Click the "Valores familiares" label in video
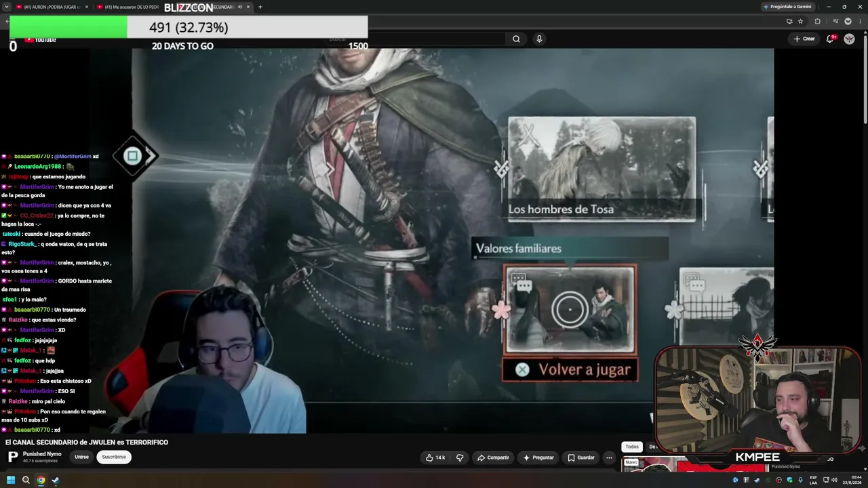Screen dimensions: 868x488 pos(519,248)
